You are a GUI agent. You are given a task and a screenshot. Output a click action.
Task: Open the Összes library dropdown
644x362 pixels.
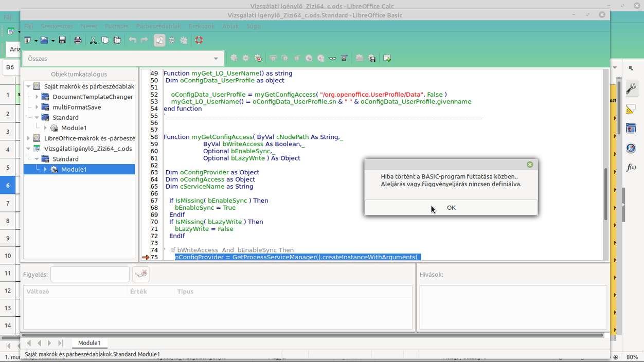coord(216,59)
